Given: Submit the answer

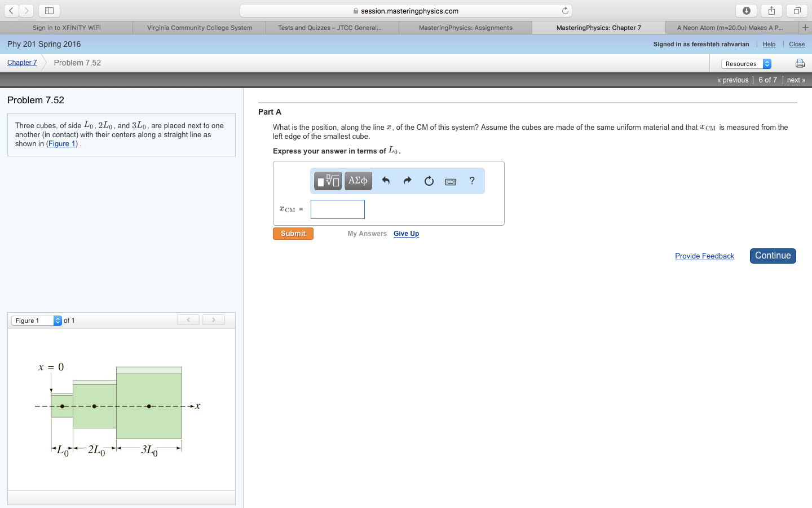Looking at the screenshot, I should pyautogui.click(x=293, y=233).
